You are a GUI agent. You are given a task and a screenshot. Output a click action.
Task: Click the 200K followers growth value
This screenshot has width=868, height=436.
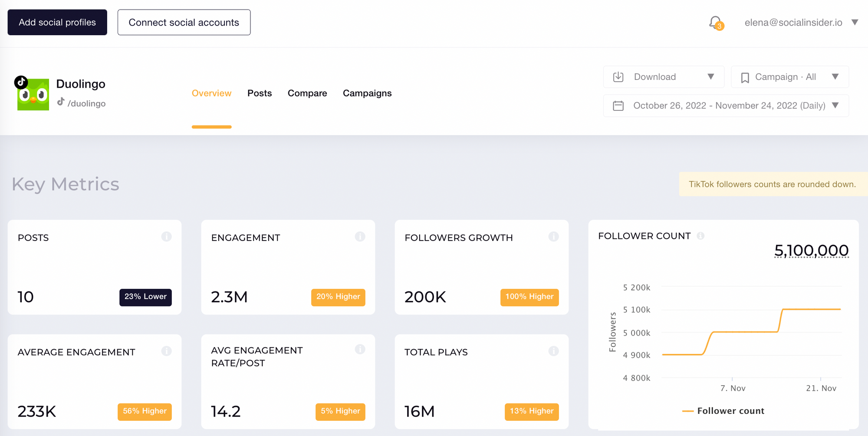425,297
